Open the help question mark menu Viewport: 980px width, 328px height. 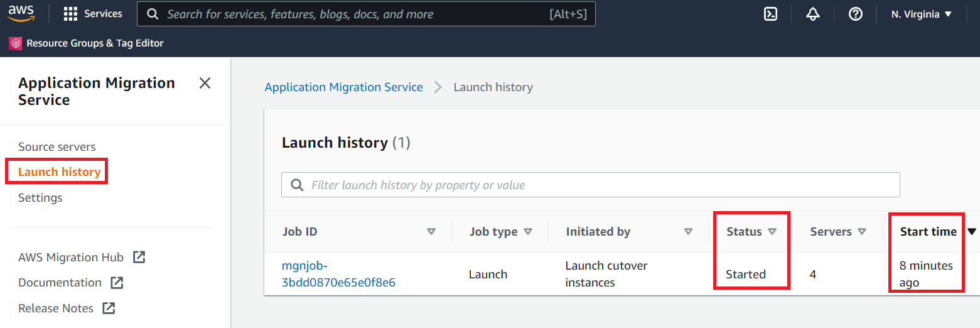click(855, 14)
